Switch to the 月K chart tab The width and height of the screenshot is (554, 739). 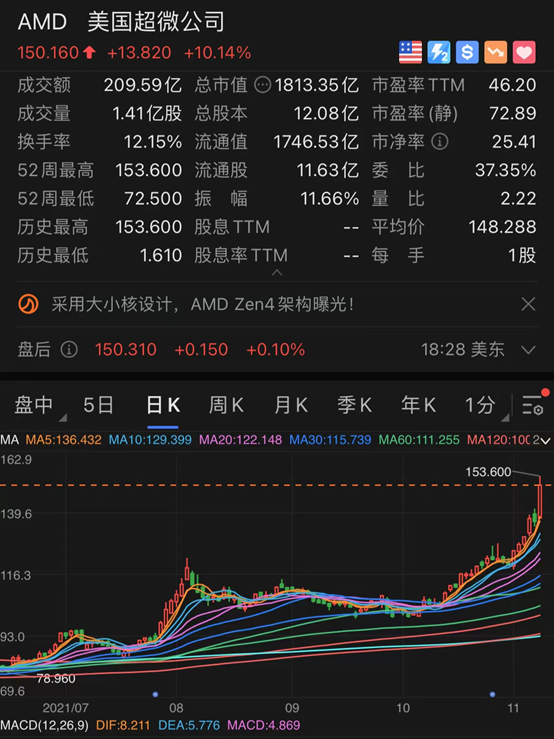[x=291, y=405]
